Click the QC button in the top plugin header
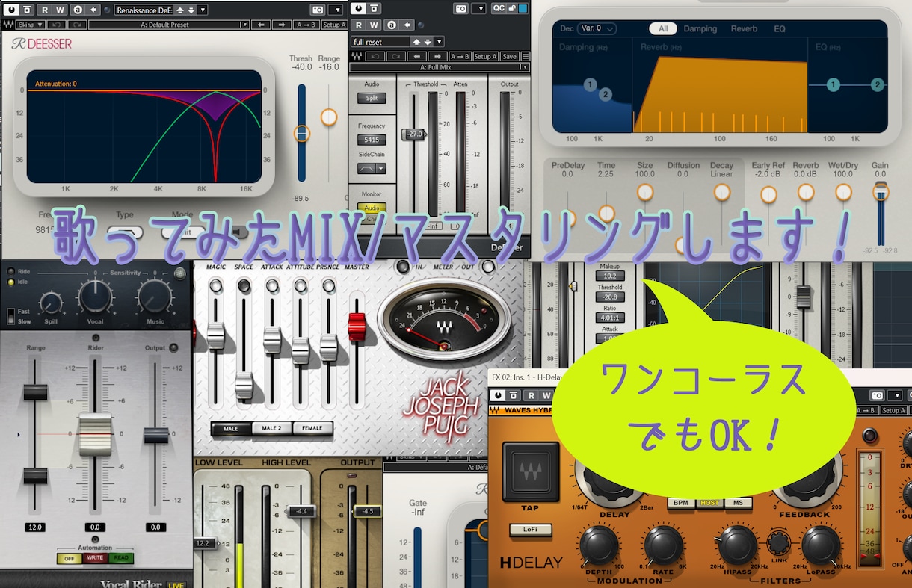Image resolution: width=912 pixels, height=588 pixels. (x=499, y=8)
